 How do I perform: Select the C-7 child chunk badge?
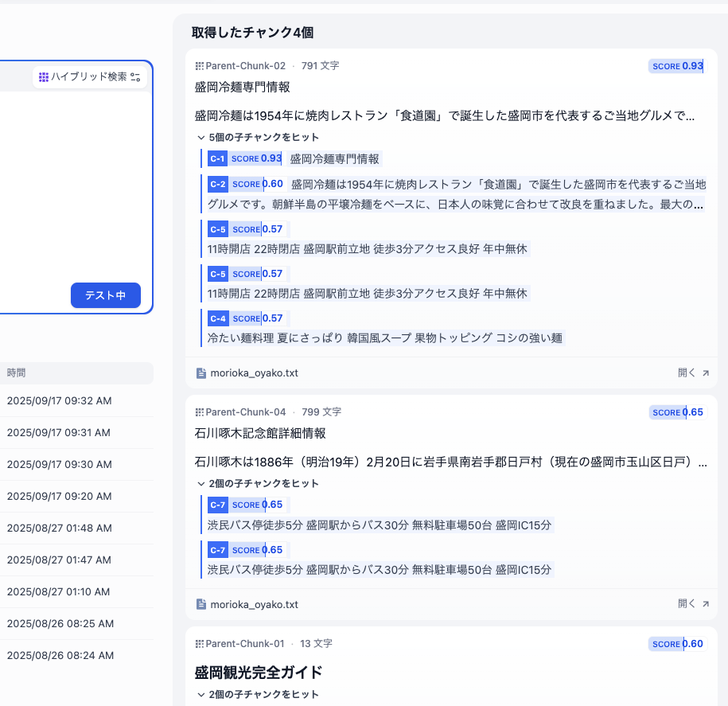(217, 505)
